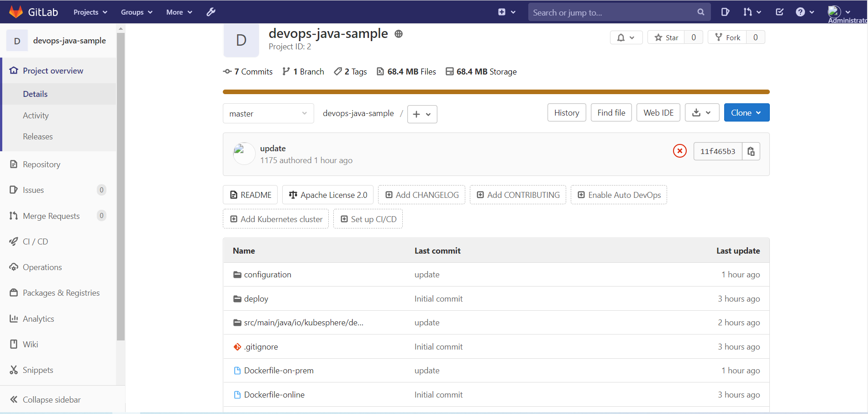Open Dockerfile-on-prem file

click(x=279, y=371)
